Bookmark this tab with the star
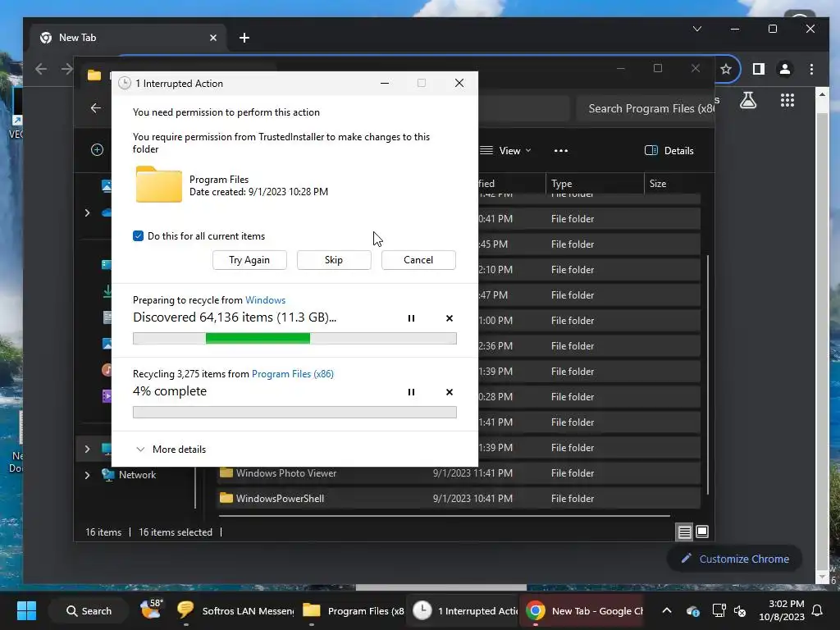This screenshot has height=630, width=840. click(x=726, y=69)
